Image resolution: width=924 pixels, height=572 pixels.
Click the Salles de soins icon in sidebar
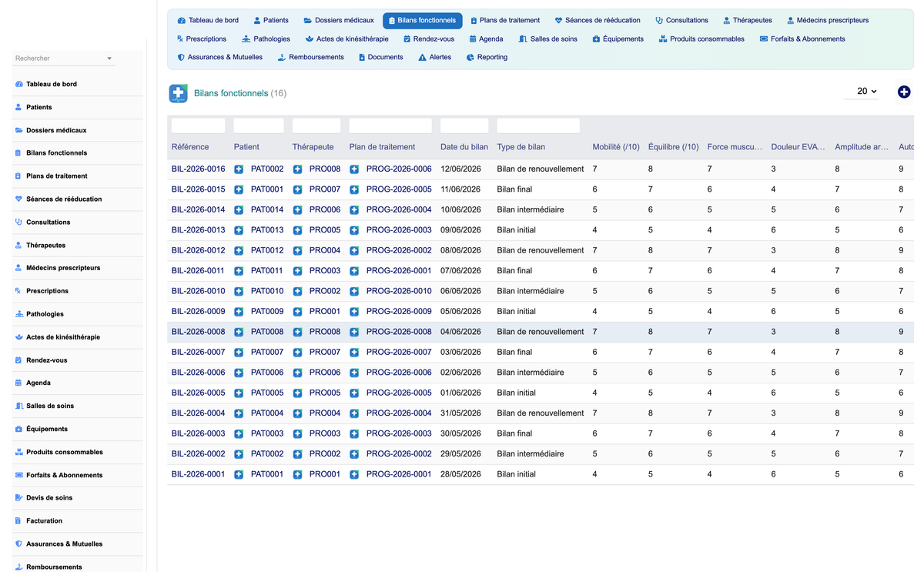click(x=18, y=406)
